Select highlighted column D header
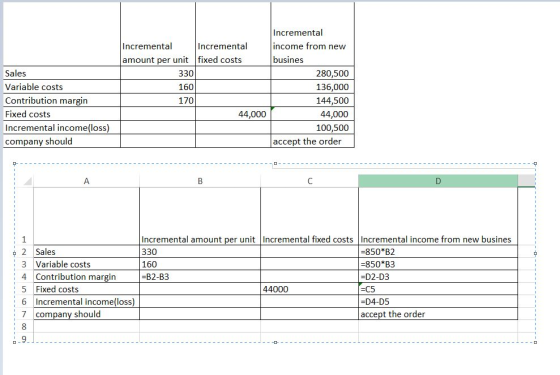This screenshot has width=560, height=375. tap(438, 181)
